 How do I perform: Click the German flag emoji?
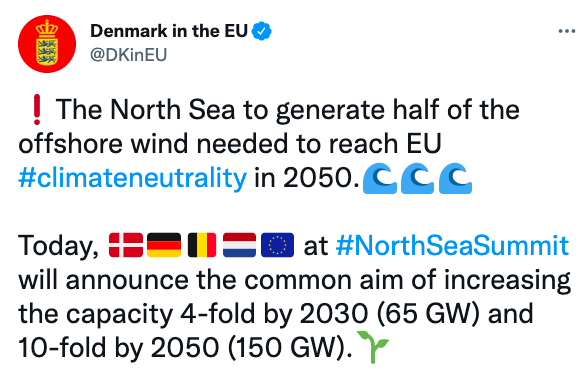164,245
